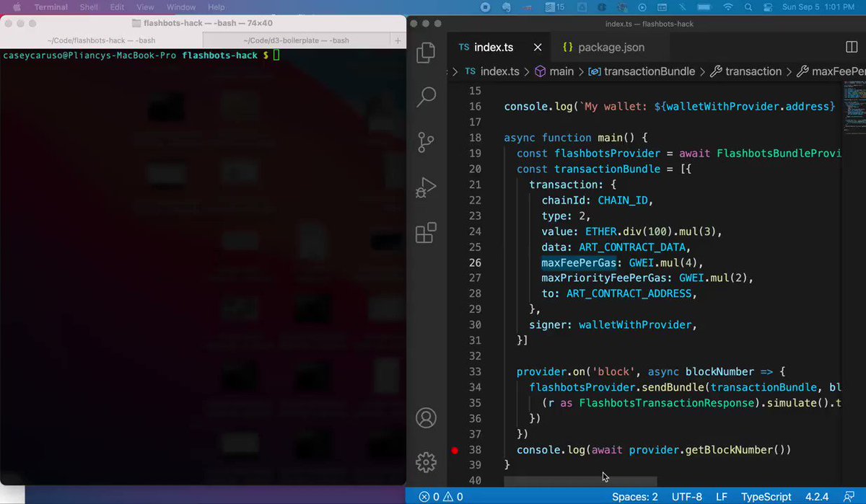Open the Shell menu

[x=89, y=7]
